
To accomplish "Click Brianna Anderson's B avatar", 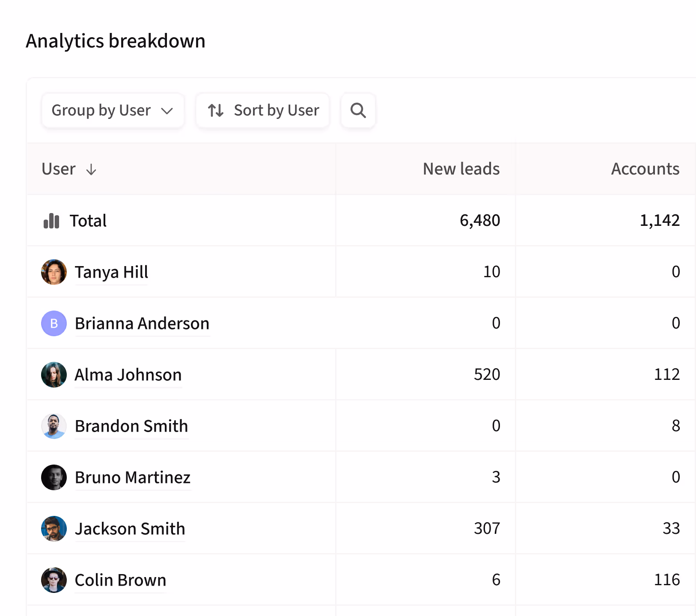I will point(54,323).
